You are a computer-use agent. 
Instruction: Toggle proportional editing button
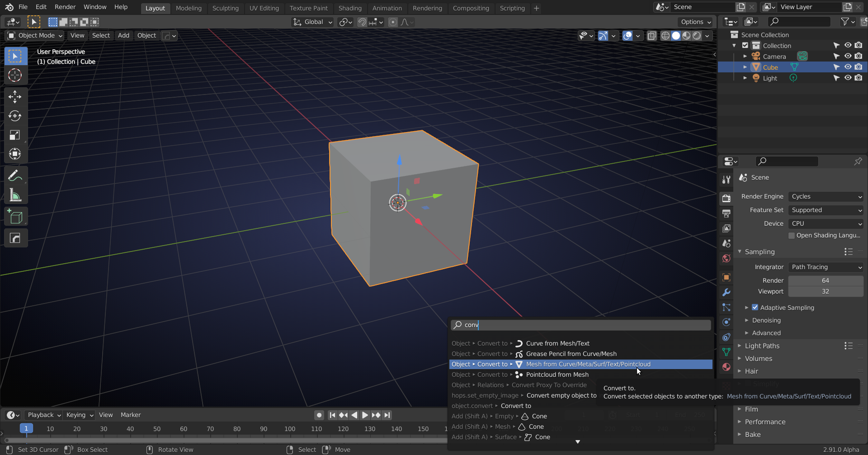click(393, 22)
